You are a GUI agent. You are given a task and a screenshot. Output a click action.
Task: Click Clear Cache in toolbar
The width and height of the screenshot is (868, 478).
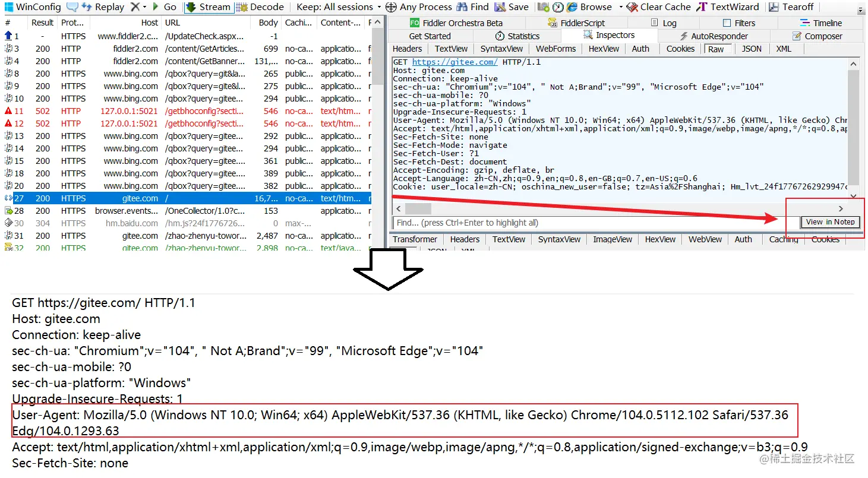coord(658,7)
